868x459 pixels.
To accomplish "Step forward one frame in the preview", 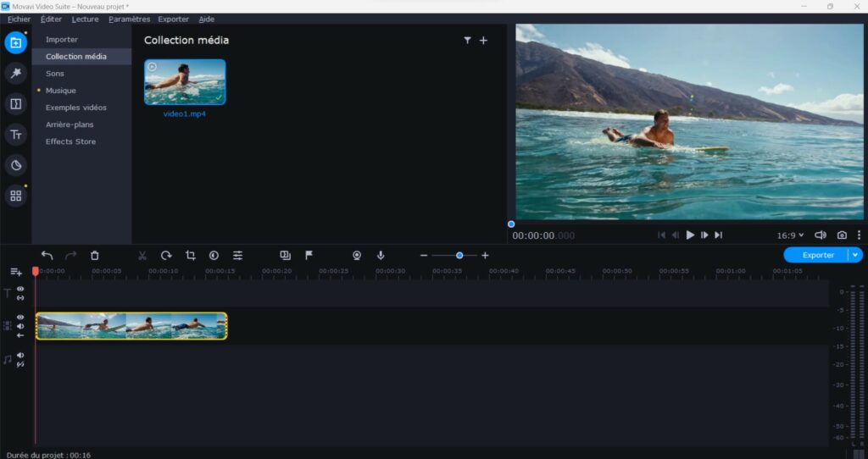I will point(704,235).
